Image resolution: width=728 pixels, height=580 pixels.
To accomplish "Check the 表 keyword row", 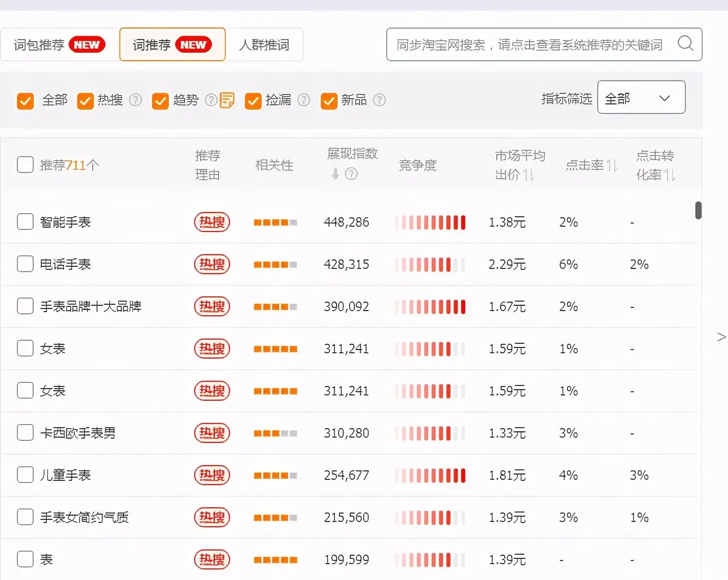I will 25,559.
